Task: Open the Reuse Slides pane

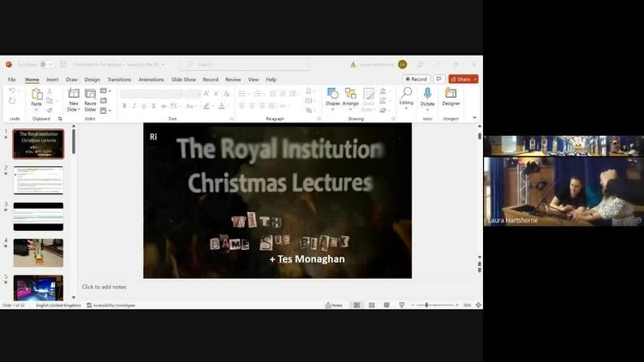Action: tap(90, 99)
